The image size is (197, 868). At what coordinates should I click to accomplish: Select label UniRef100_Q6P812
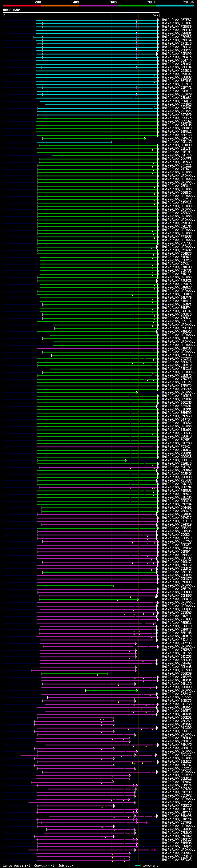coord(177,186)
